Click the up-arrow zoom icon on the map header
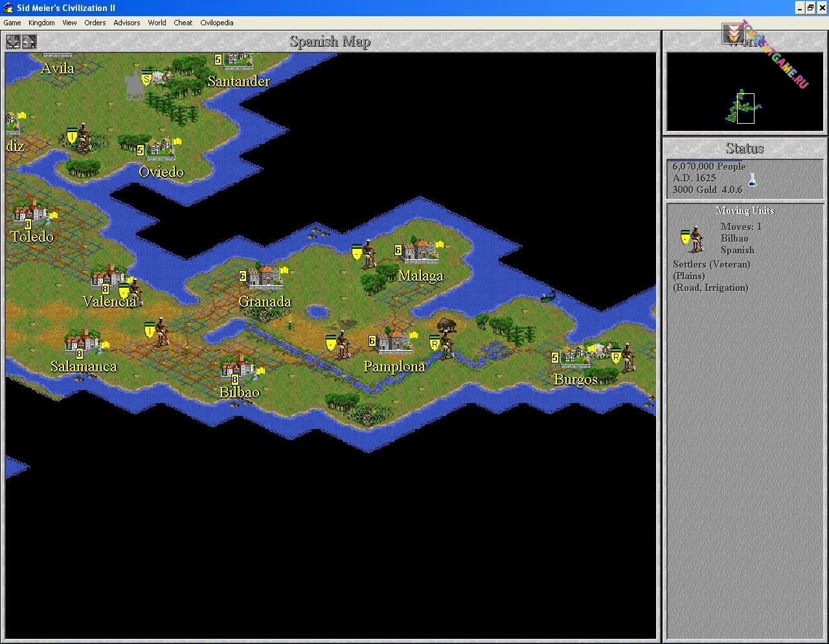 pos(29,42)
